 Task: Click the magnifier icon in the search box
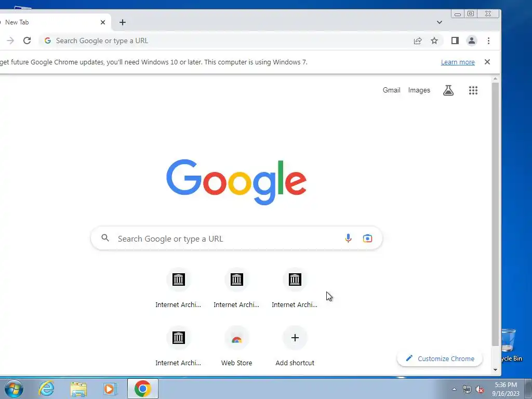tap(105, 238)
